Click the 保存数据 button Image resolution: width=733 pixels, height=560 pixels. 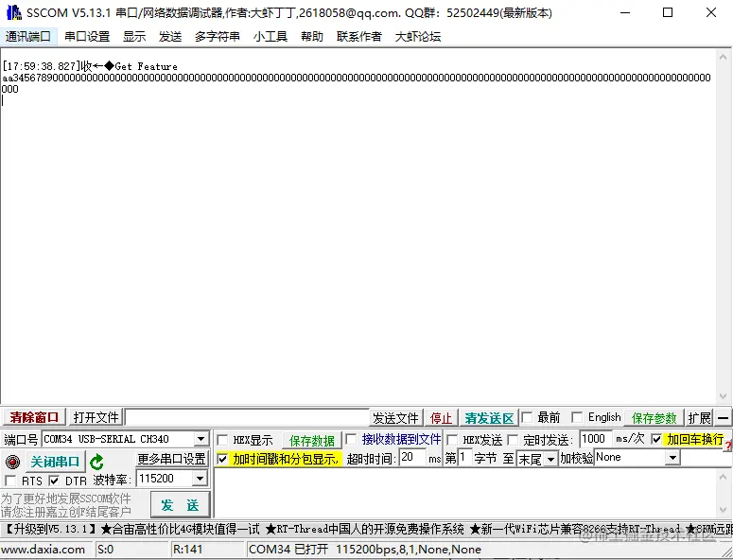tap(312, 440)
